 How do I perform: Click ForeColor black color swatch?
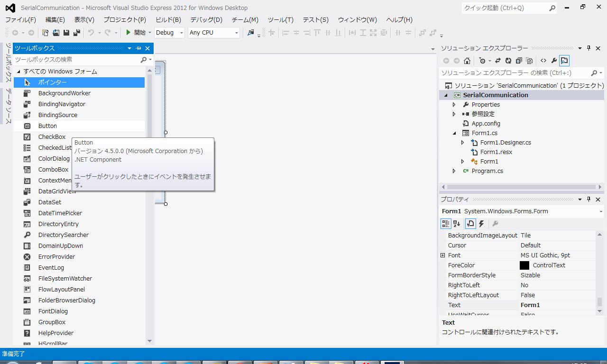click(x=524, y=265)
